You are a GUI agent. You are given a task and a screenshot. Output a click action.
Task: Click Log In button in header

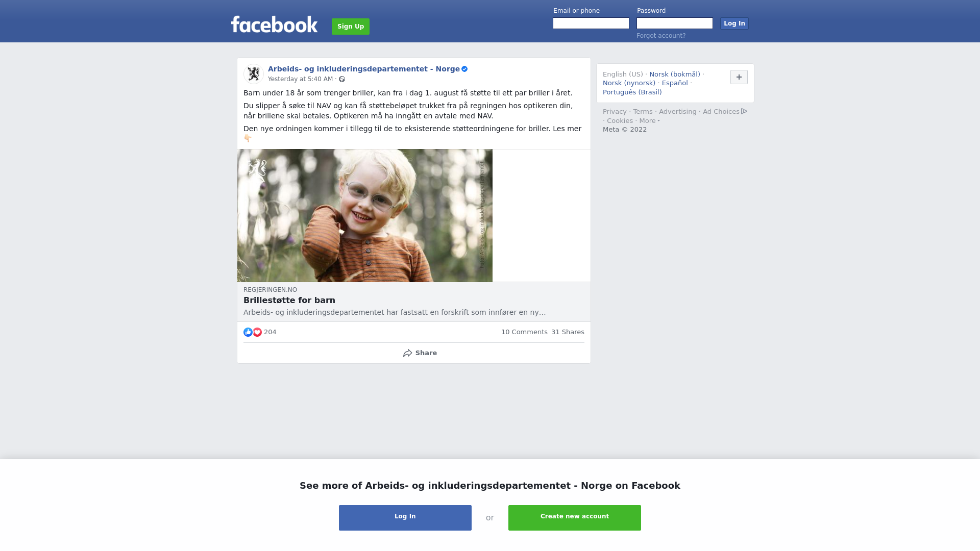tap(734, 23)
